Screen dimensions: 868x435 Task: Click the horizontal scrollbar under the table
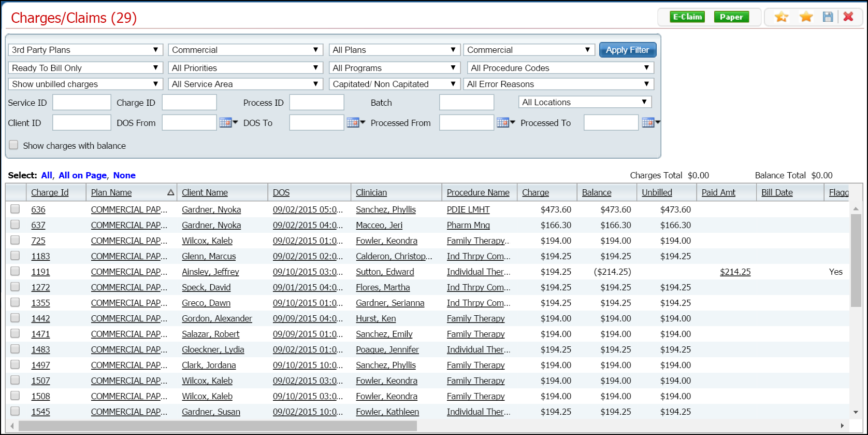pos(218,426)
